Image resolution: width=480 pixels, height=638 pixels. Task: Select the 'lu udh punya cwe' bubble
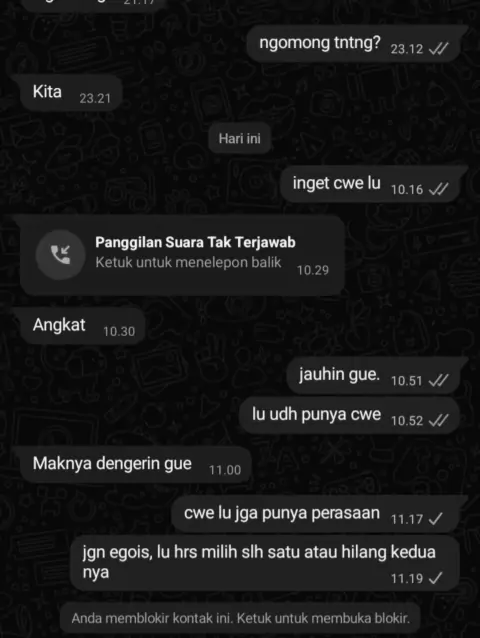pyautogui.click(x=350, y=415)
